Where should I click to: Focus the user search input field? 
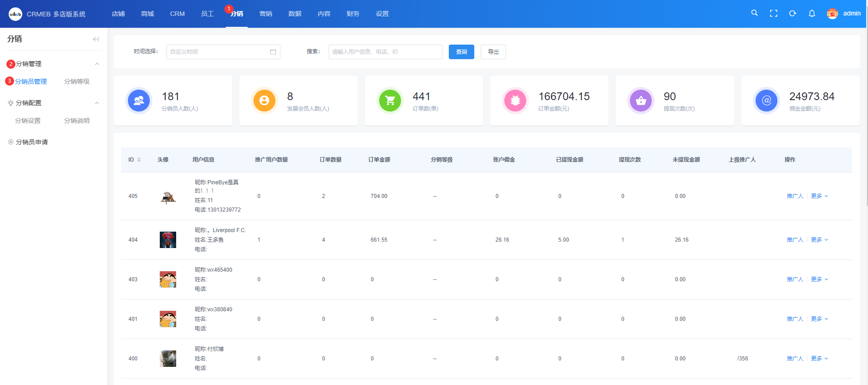pos(385,52)
